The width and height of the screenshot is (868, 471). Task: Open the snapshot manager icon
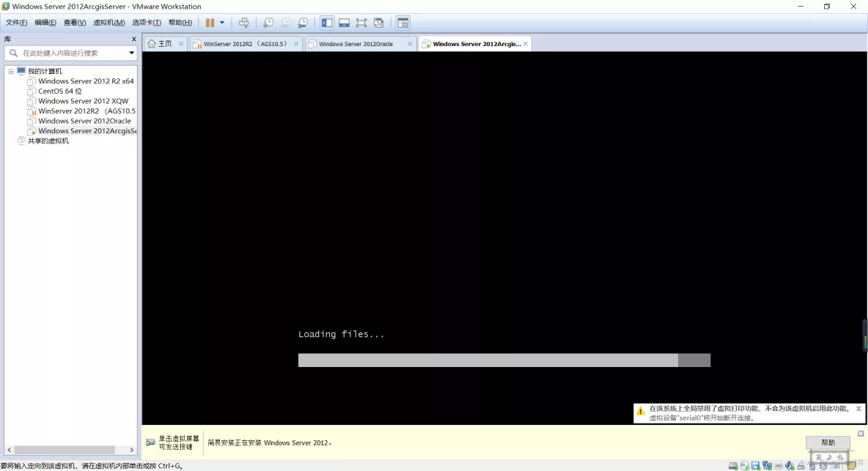[x=303, y=22]
